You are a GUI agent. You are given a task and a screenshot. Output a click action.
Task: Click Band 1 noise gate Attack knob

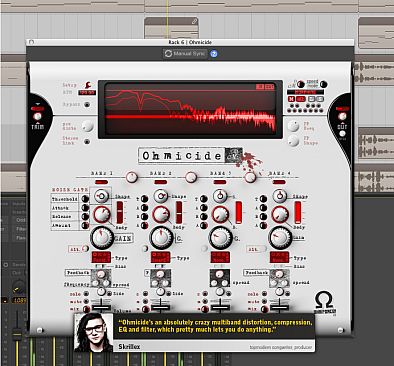[85, 208]
